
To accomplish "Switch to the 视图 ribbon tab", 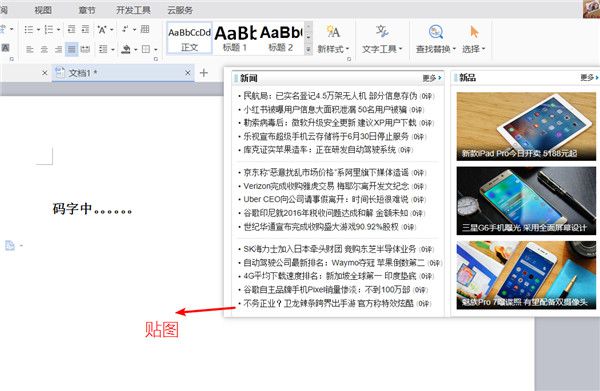I will (x=43, y=10).
